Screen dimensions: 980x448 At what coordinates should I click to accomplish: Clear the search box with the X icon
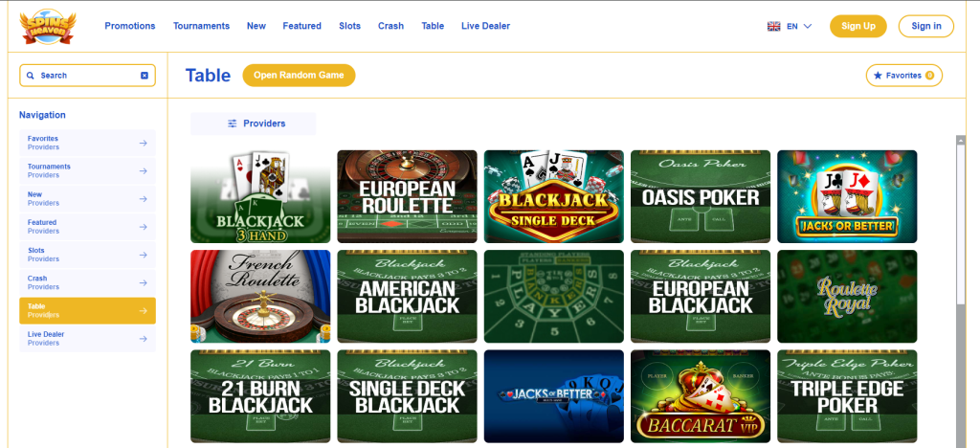pos(145,75)
